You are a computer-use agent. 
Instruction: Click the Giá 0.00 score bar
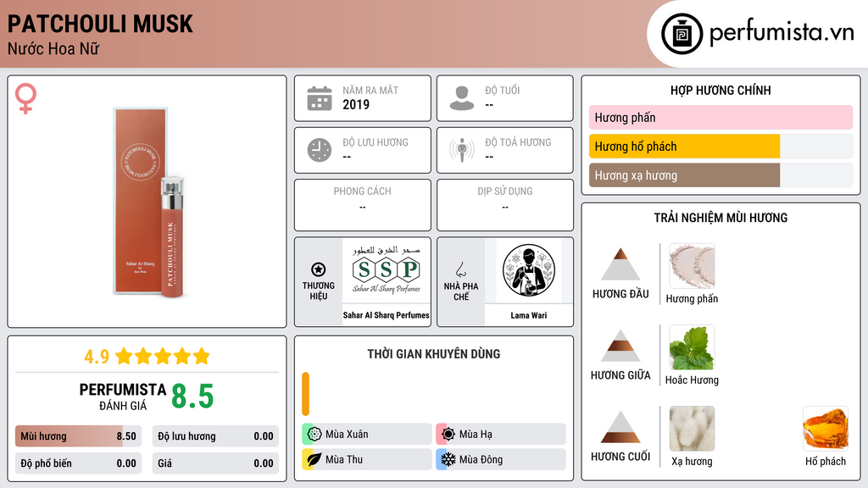215,463
